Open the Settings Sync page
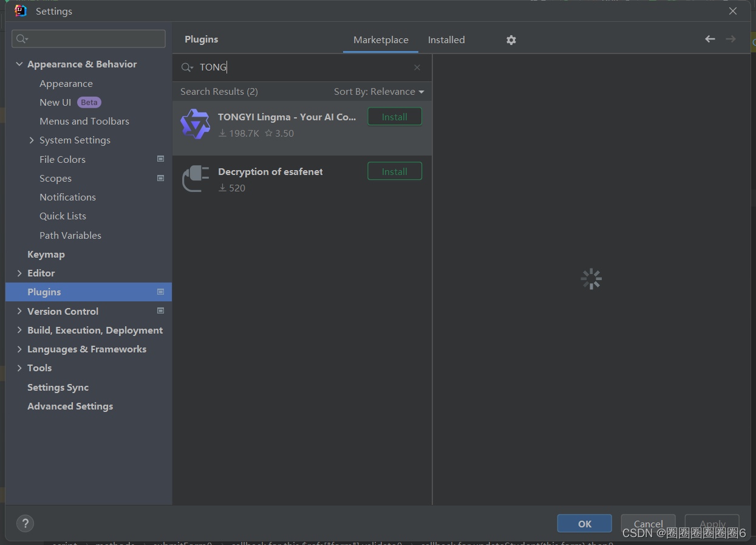Screen dimensions: 756x545 point(58,387)
